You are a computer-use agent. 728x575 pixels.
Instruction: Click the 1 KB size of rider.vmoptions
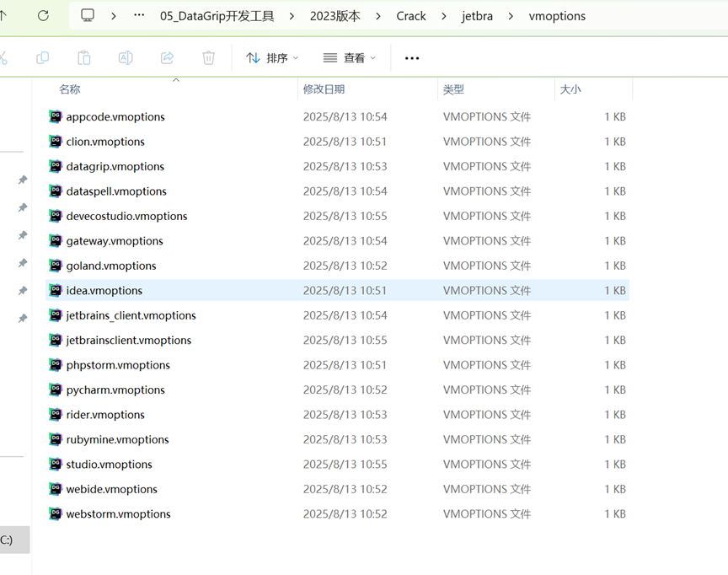pos(615,414)
